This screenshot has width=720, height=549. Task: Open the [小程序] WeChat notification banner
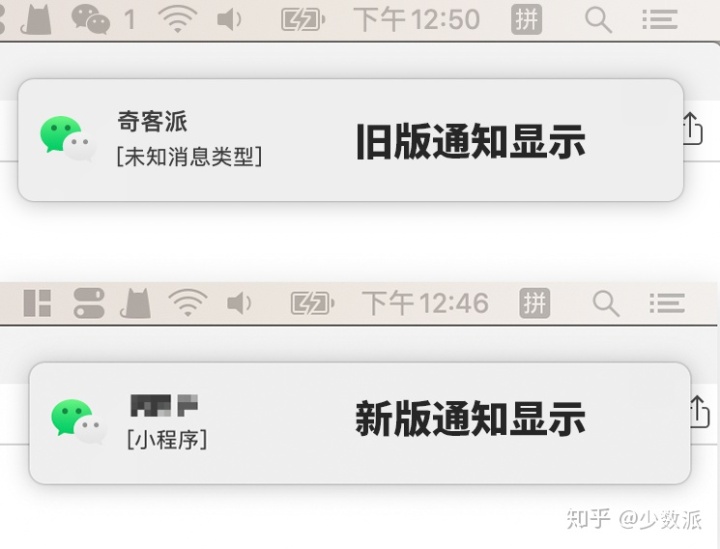pos(360,423)
